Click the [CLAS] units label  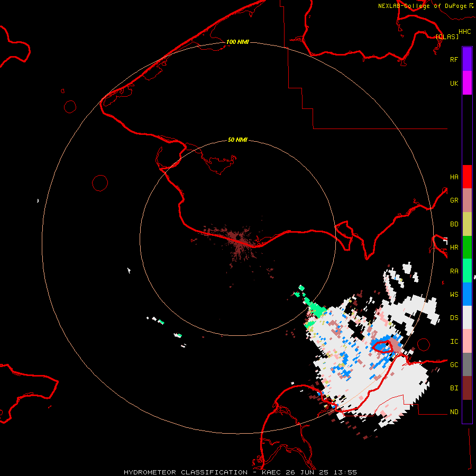[x=447, y=36]
